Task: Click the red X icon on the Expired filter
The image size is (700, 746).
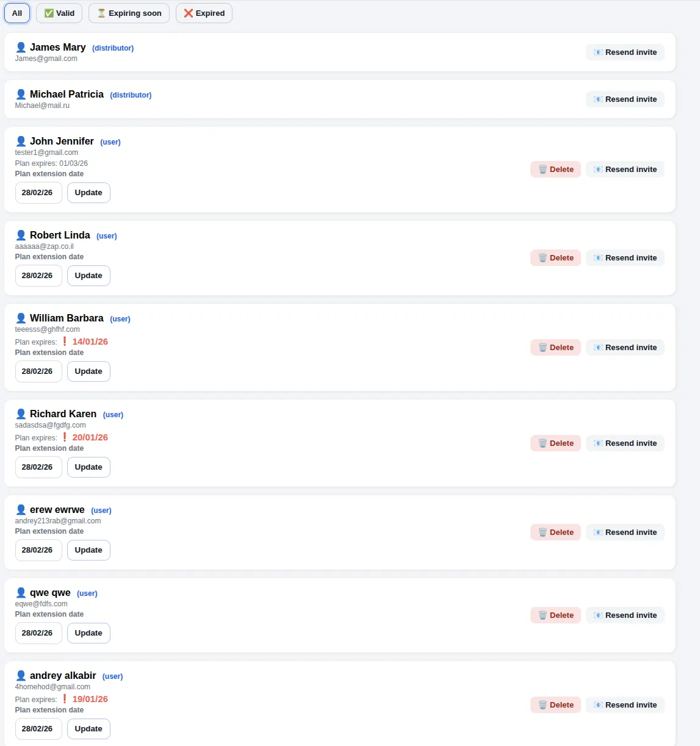Action: [x=188, y=13]
